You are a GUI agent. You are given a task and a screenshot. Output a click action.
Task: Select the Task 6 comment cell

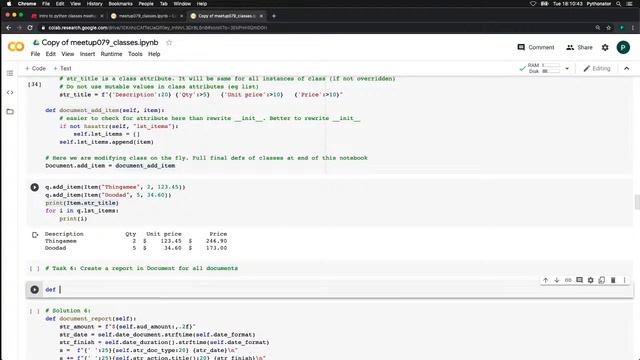330,268
